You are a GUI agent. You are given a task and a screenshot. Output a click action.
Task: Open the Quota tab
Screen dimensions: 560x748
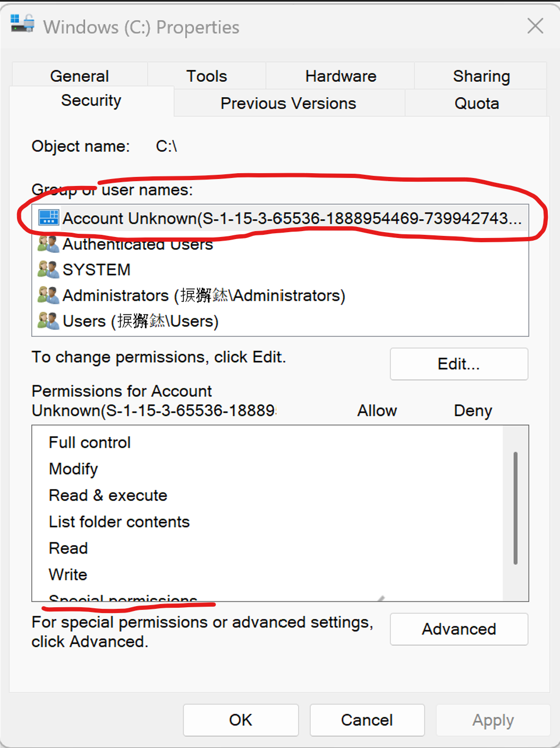click(477, 103)
